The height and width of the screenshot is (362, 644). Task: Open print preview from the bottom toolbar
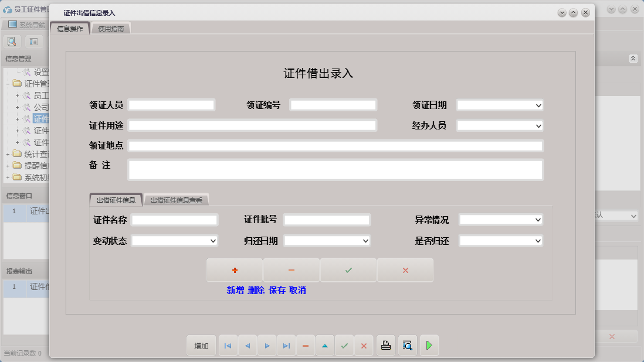pos(407,346)
